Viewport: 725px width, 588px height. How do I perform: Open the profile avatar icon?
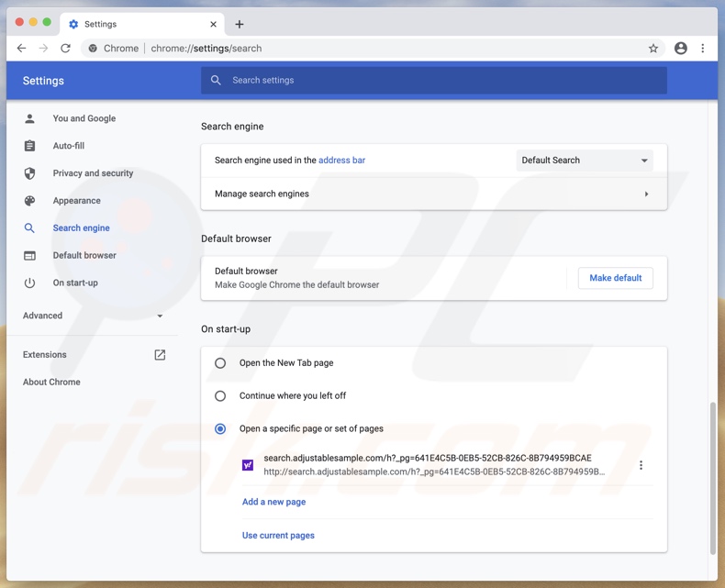coord(680,49)
